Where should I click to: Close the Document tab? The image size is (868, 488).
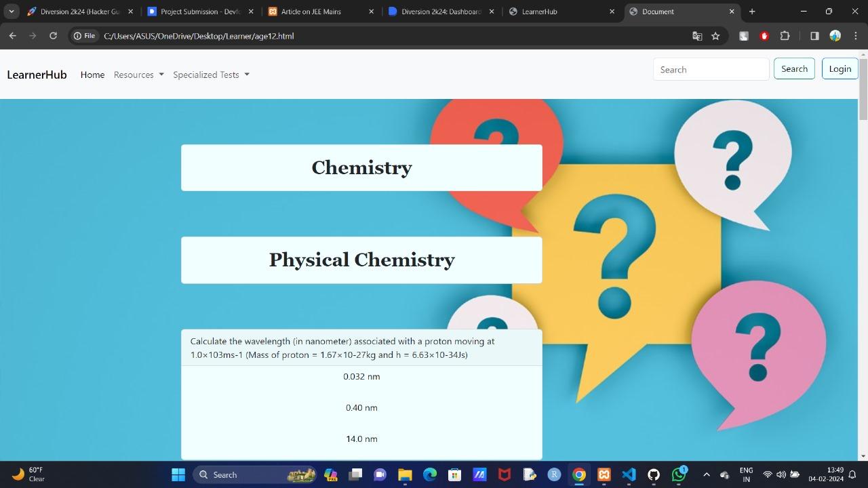(732, 12)
